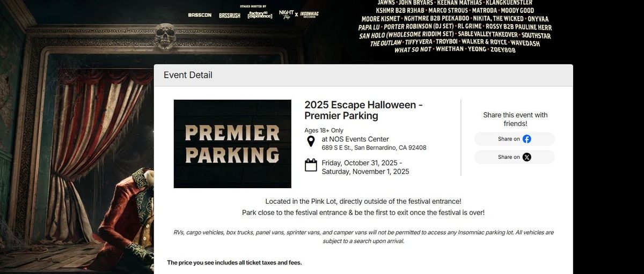Screen dimensions: 644x274
Task: Click the location pin icon
Action: pyautogui.click(x=310, y=142)
